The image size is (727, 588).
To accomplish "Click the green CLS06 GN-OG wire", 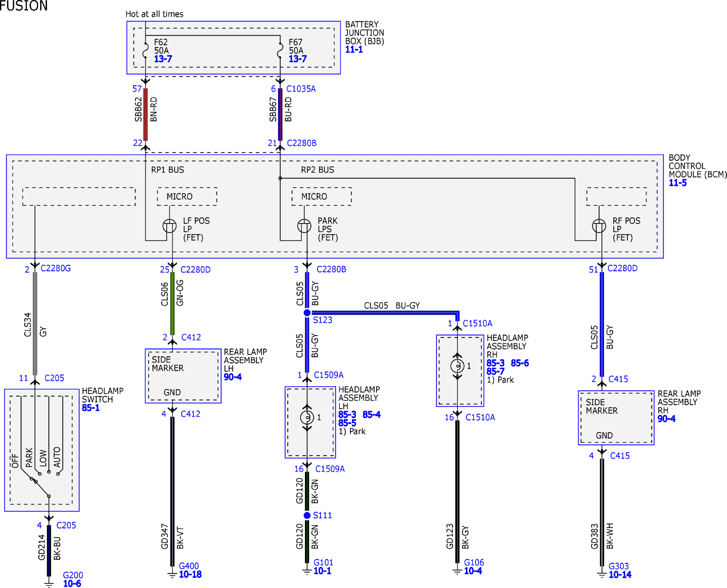I will click(x=172, y=304).
